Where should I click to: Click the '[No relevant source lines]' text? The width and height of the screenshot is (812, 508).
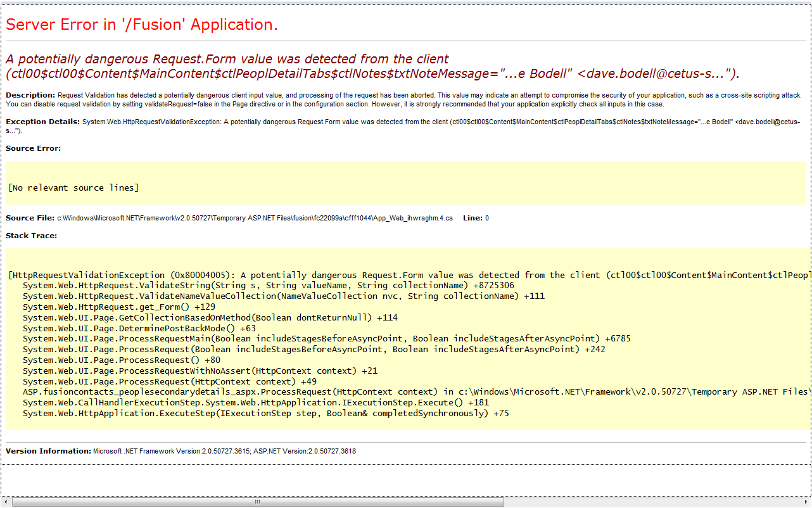(x=73, y=188)
